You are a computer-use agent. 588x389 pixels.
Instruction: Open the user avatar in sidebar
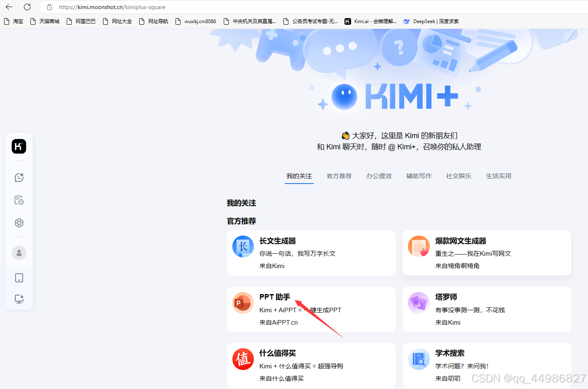19,253
